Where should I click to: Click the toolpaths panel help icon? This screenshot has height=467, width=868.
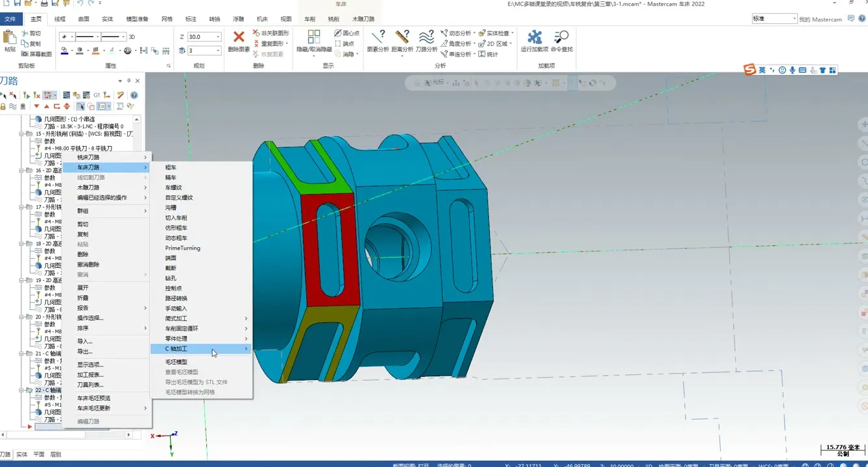point(134,95)
